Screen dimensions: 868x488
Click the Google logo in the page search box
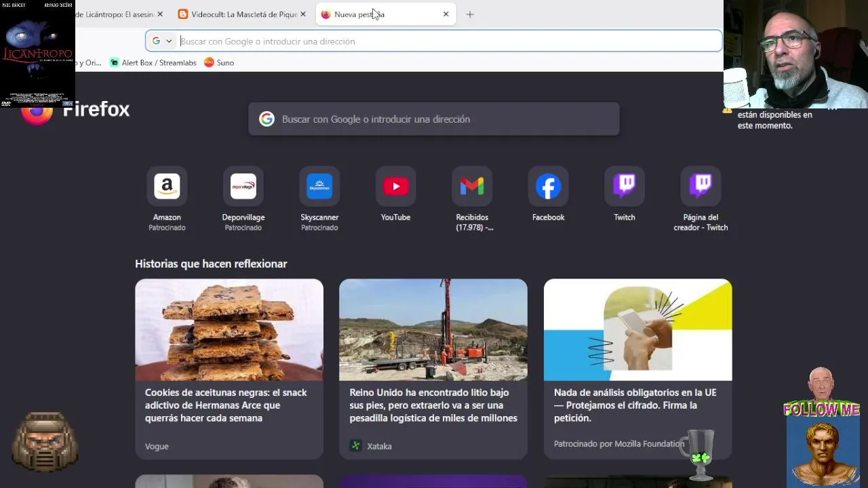click(x=267, y=119)
